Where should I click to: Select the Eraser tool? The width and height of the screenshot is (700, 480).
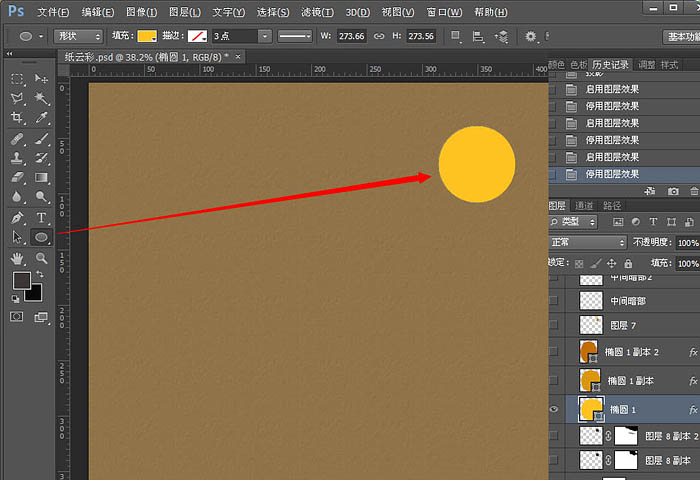[17, 177]
